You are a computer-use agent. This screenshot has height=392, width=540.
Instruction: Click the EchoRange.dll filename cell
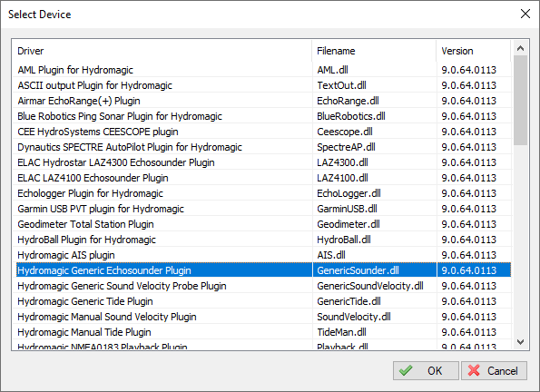tap(374, 101)
